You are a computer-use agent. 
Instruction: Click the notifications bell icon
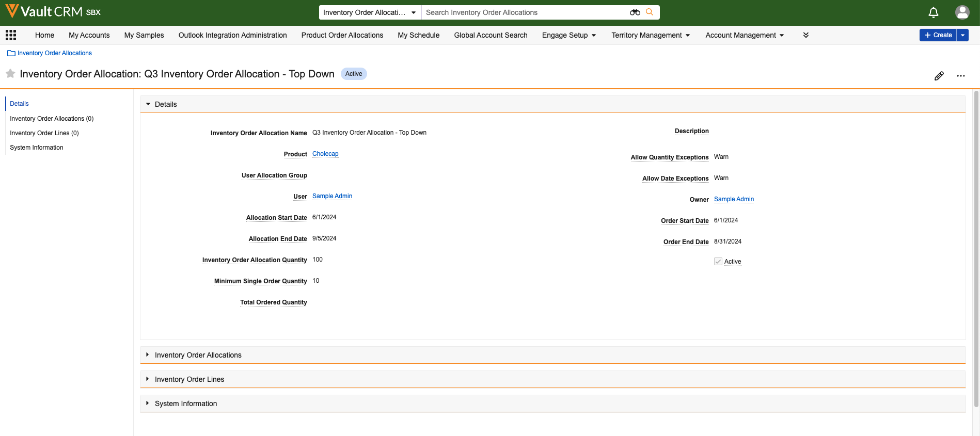click(x=933, y=12)
